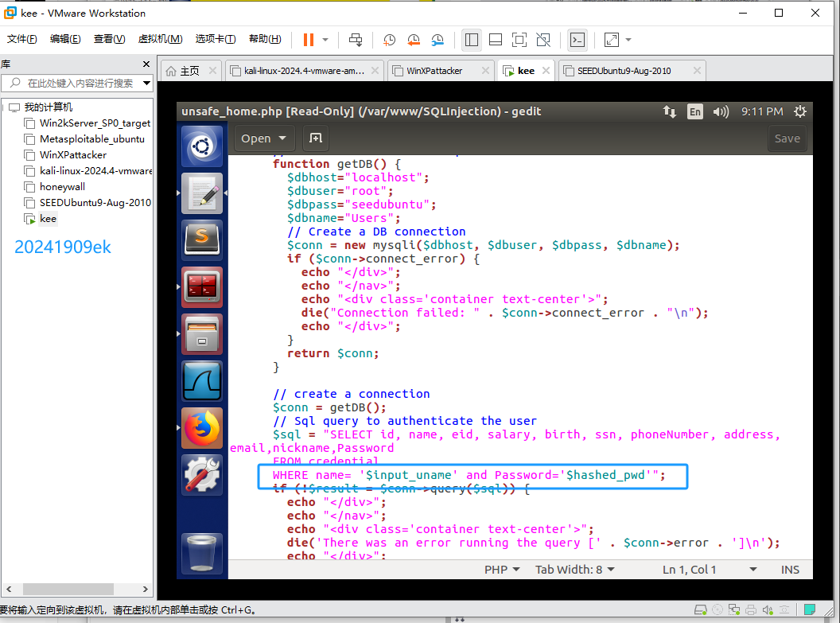Toggle the library sidebar view
The width and height of the screenshot is (840, 623).
[472, 40]
